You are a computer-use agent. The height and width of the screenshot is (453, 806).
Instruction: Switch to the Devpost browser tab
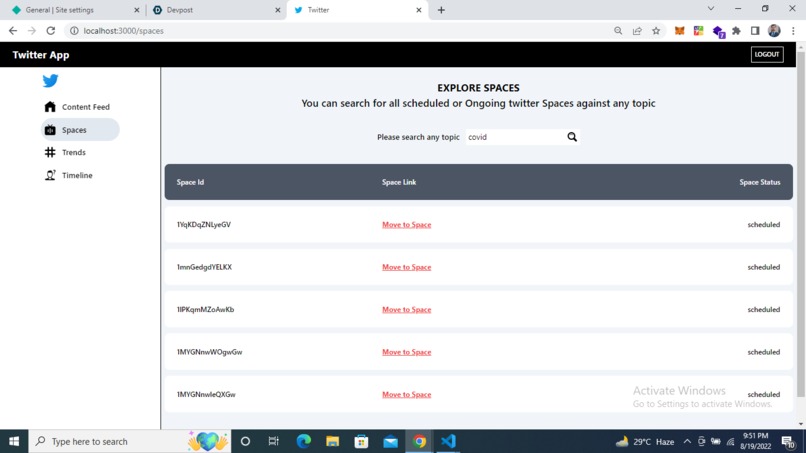click(215, 10)
